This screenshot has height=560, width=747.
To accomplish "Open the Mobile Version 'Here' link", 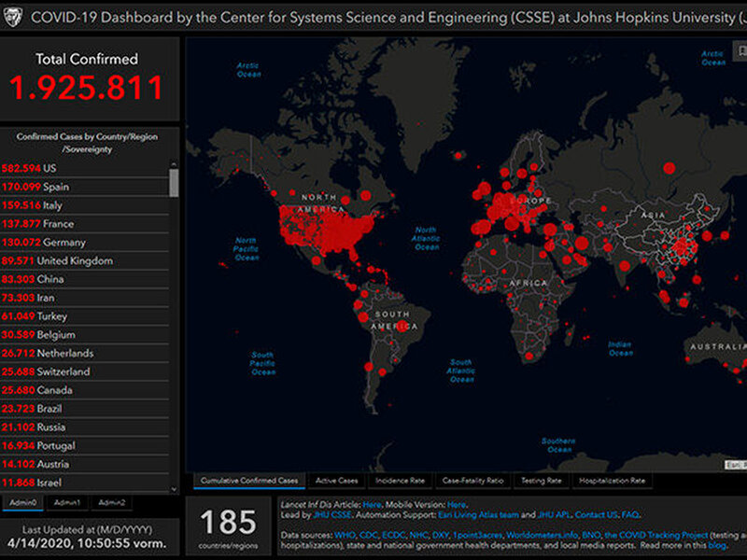I will (457, 505).
